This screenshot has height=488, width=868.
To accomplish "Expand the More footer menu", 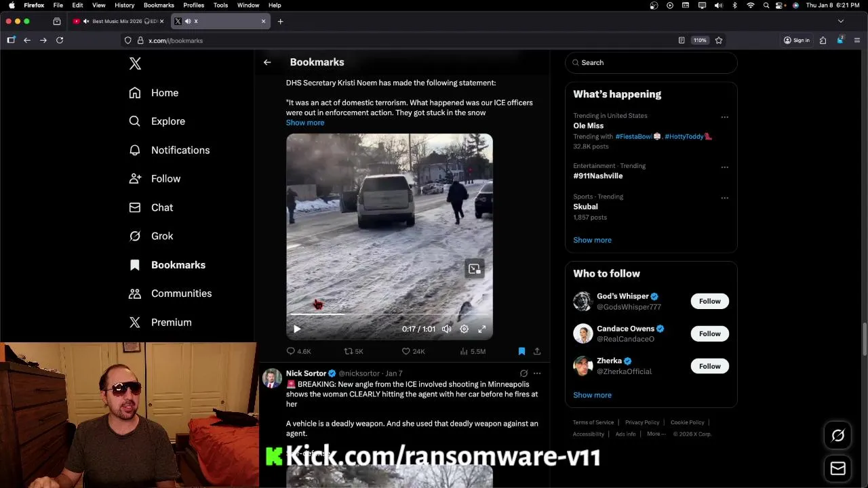I will pyautogui.click(x=656, y=434).
